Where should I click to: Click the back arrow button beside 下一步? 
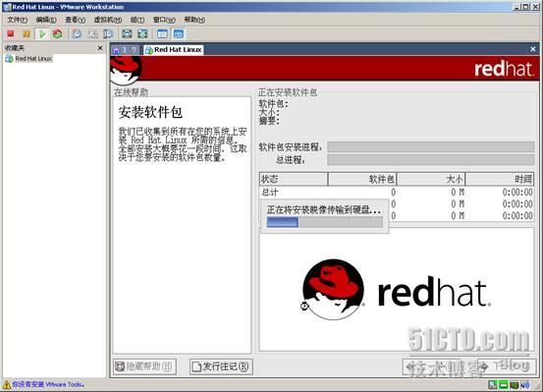(x=431, y=366)
